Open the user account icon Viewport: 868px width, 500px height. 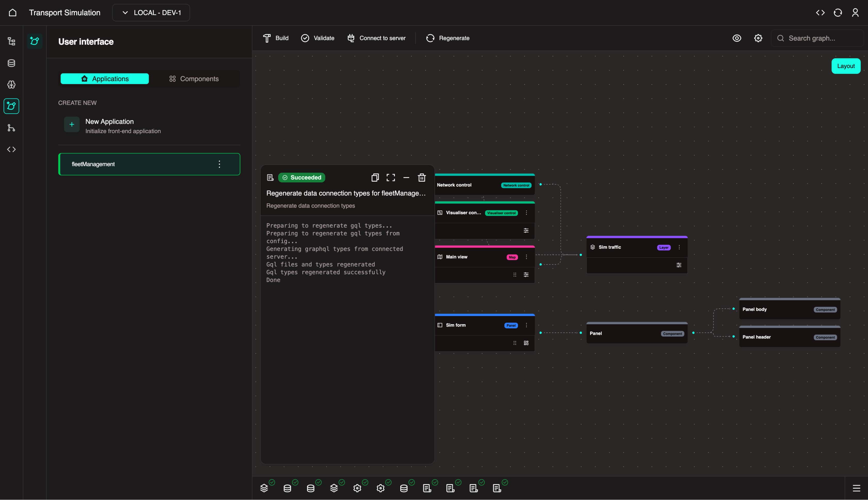pyautogui.click(x=855, y=13)
